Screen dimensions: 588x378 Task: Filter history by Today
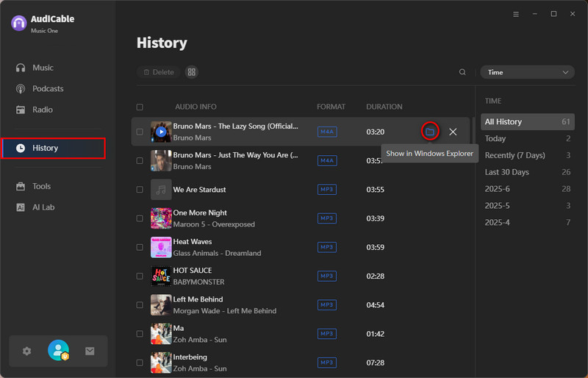pyautogui.click(x=527, y=138)
